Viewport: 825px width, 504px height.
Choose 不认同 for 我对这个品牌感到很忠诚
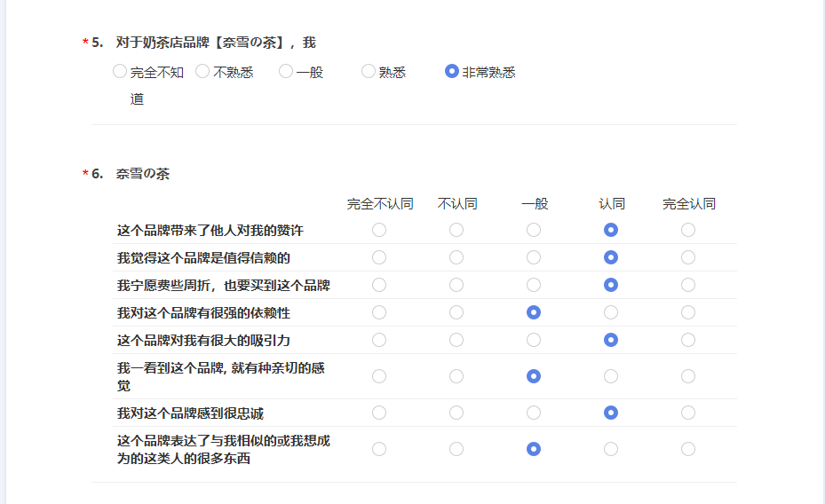pyautogui.click(x=456, y=413)
